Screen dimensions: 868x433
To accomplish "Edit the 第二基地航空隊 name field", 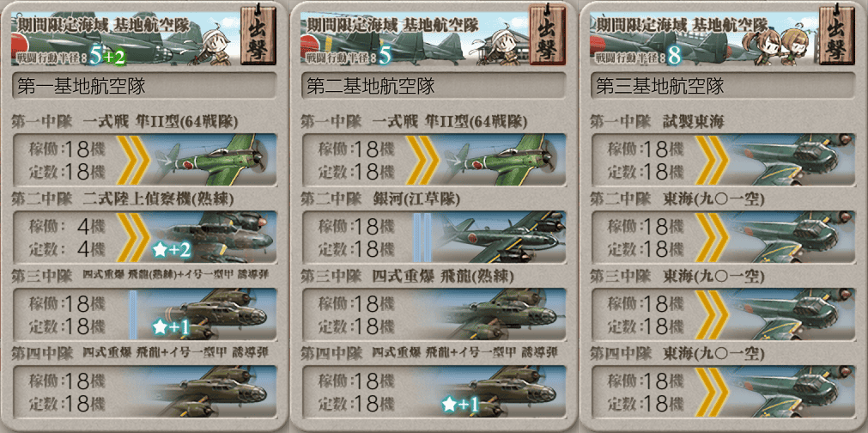I will click(x=434, y=86).
